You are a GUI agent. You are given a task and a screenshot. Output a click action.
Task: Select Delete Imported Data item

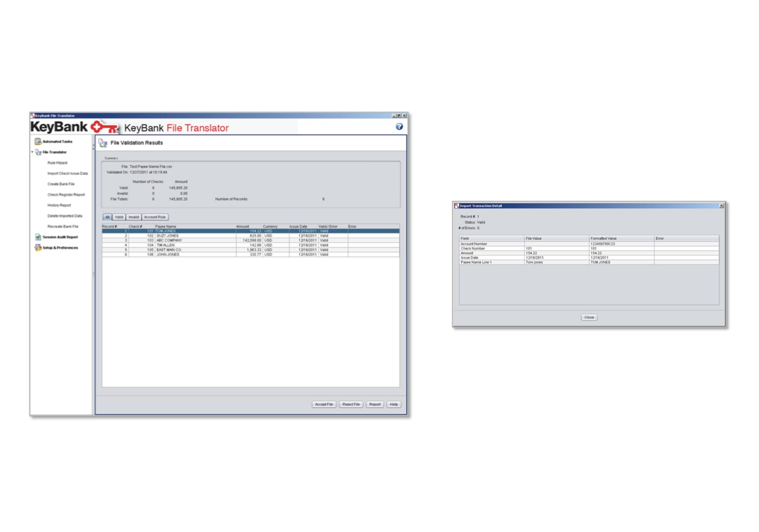(x=65, y=216)
